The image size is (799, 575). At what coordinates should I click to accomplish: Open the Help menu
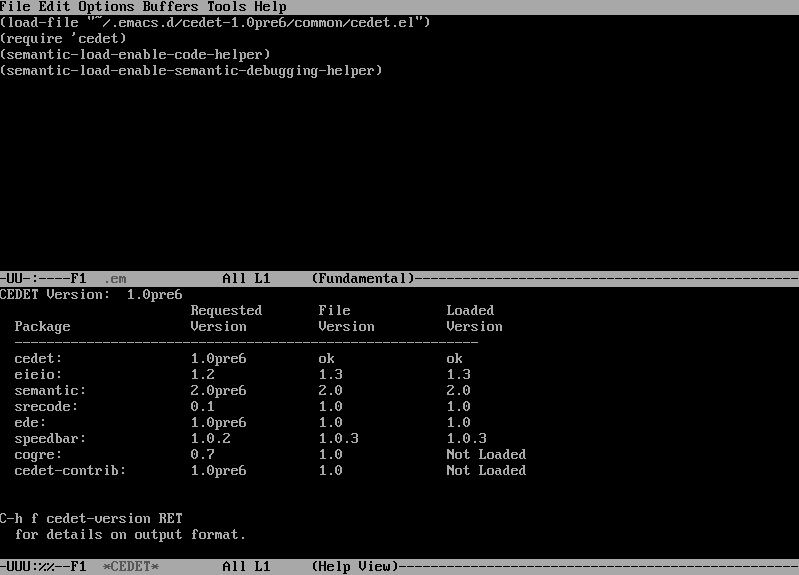pyautogui.click(x=270, y=7)
